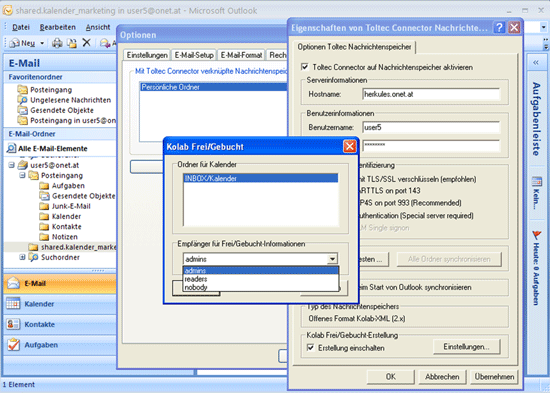The image size is (550, 393).
Task: Click Alle Ordner synchronisieren button
Action: coord(449,259)
